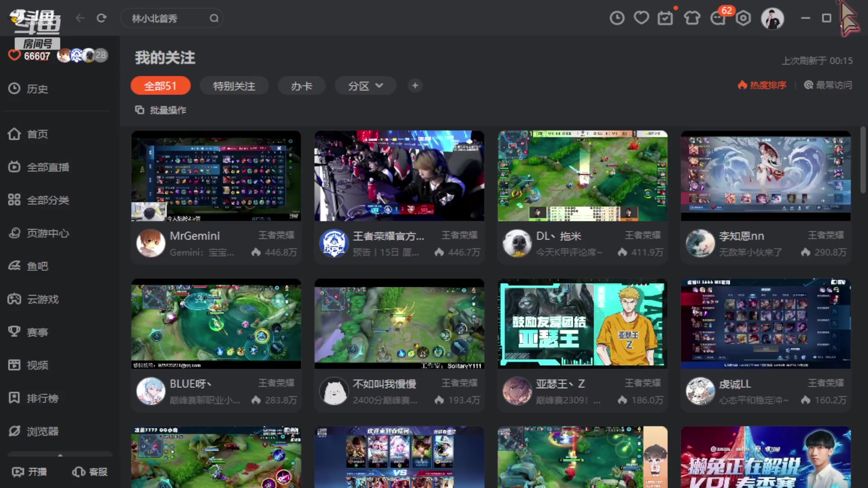The width and height of the screenshot is (868, 488).
Task: Open 李知恩nn stream thumbnail
Action: pos(766,176)
